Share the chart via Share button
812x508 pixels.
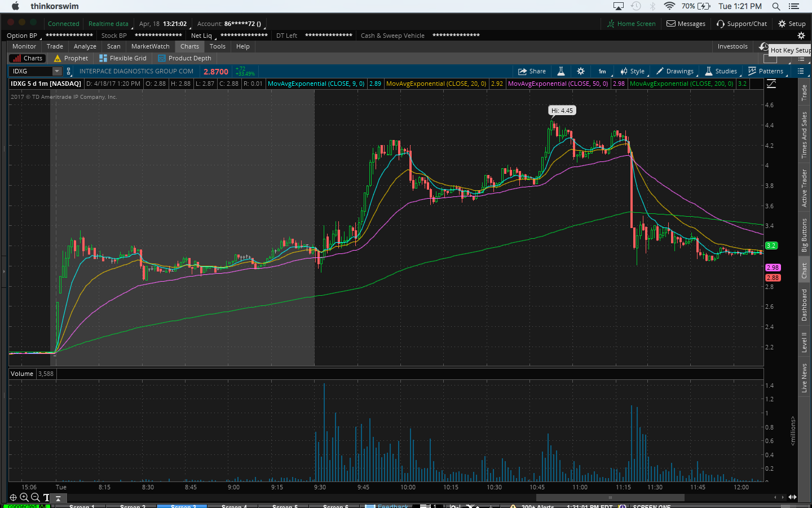532,71
